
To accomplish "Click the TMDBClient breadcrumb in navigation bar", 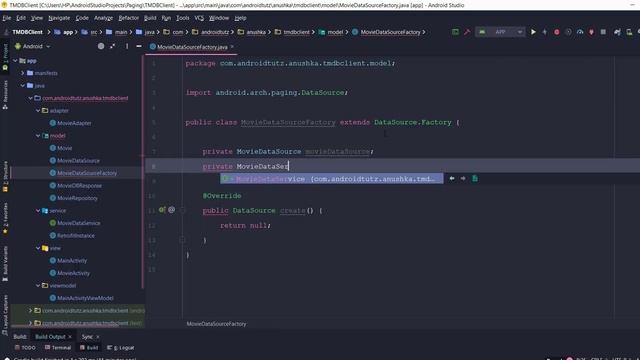I will 27,32.
